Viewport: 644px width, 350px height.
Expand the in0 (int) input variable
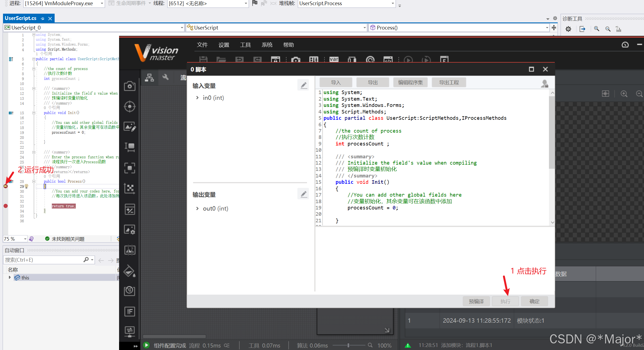coord(197,98)
